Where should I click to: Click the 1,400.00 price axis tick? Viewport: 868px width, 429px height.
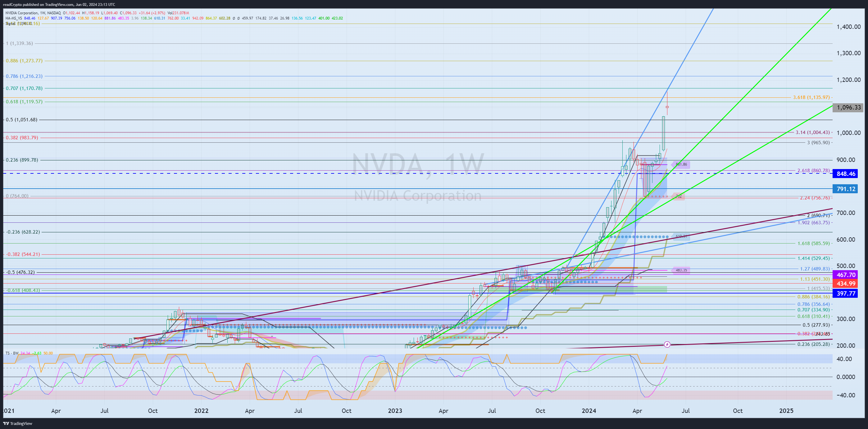pos(848,27)
